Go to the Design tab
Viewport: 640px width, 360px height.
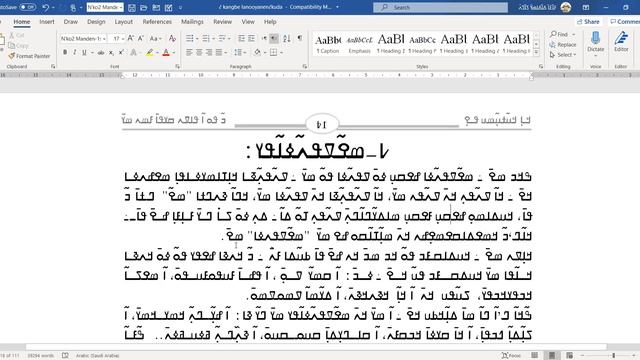96,22
